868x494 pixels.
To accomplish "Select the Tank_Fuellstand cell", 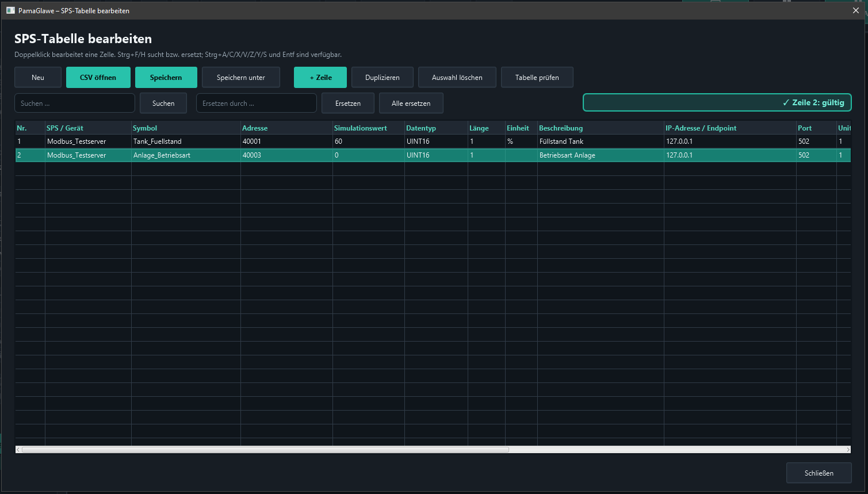I will point(186,141).
